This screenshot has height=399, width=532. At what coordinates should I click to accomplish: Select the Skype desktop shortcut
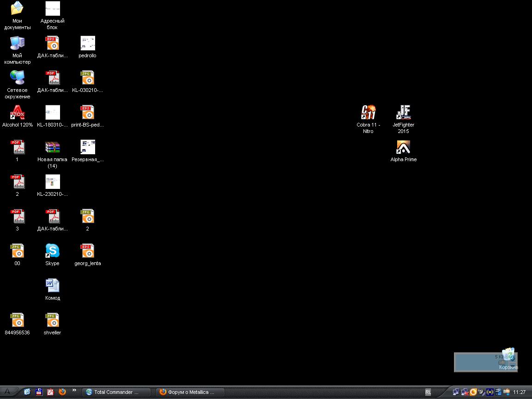52,251
